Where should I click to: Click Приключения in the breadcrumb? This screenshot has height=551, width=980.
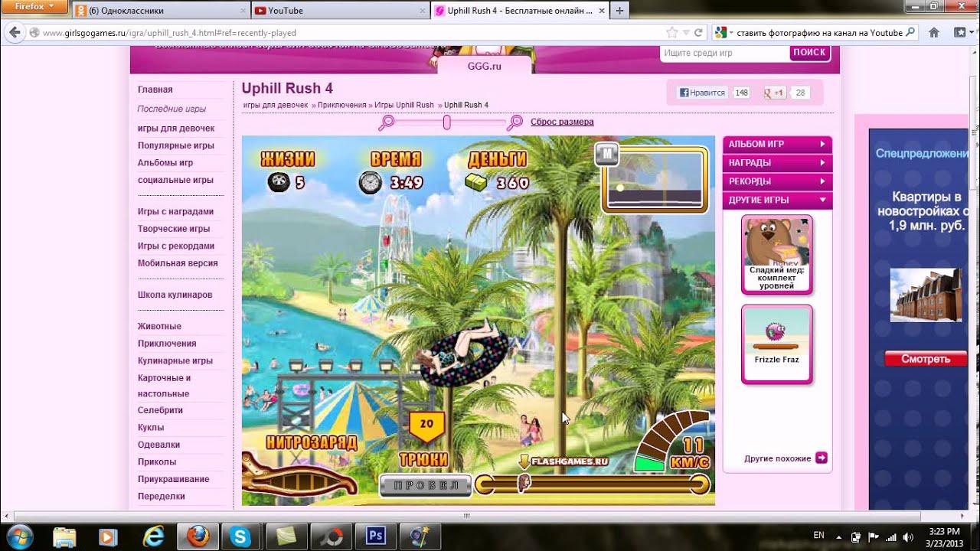pyautogui.click(x=342, y=105)
